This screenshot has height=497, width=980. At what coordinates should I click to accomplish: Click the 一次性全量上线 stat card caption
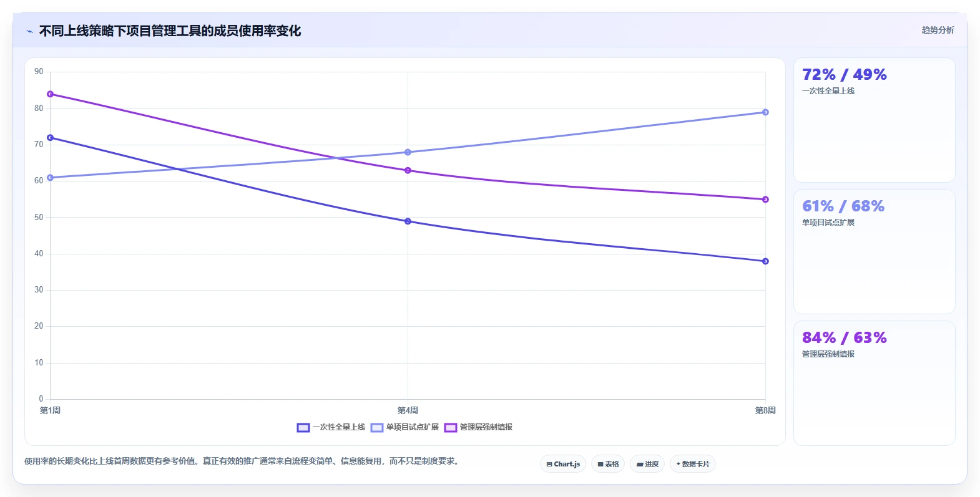click(x=828, y=91)
